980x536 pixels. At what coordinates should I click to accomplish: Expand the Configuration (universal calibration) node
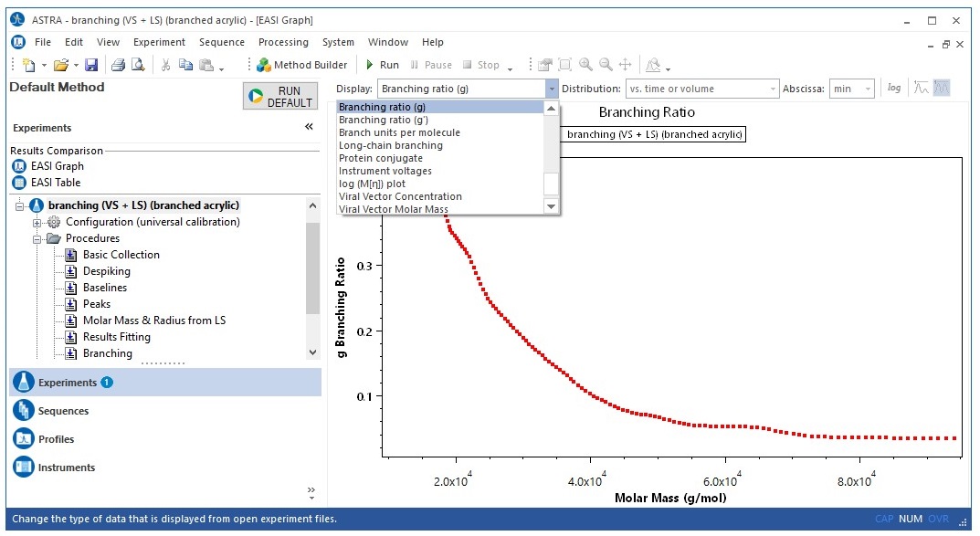(37, 223)
